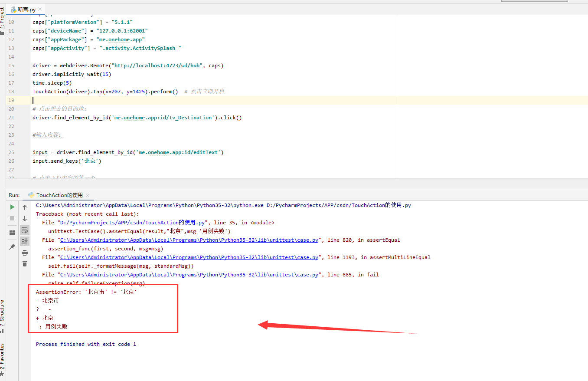Click the 'self.fail(self._formatMessage' console line
Image resolution: width=588 pixels, height=381 pixels.
pyautogui.click(x=121, y=266)
